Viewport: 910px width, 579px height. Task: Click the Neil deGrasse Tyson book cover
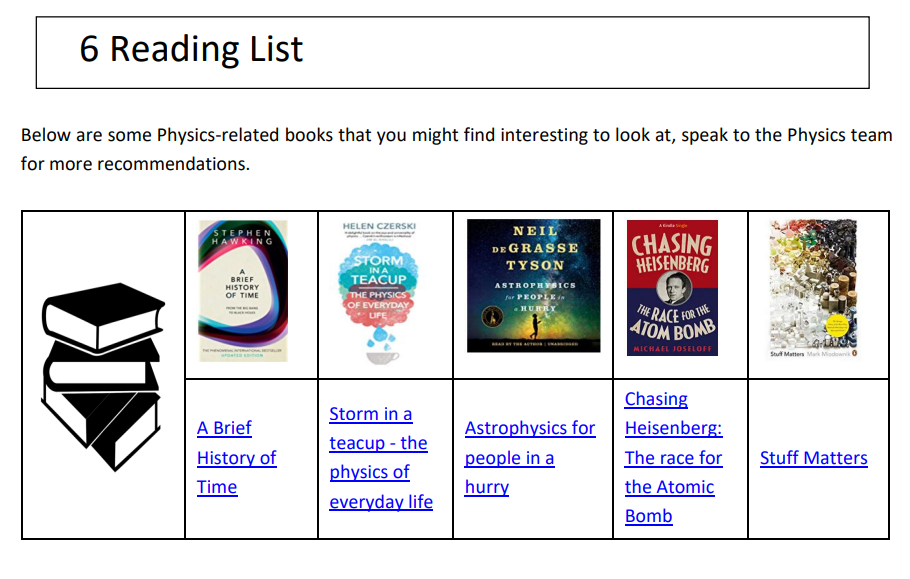pos(533,285)
